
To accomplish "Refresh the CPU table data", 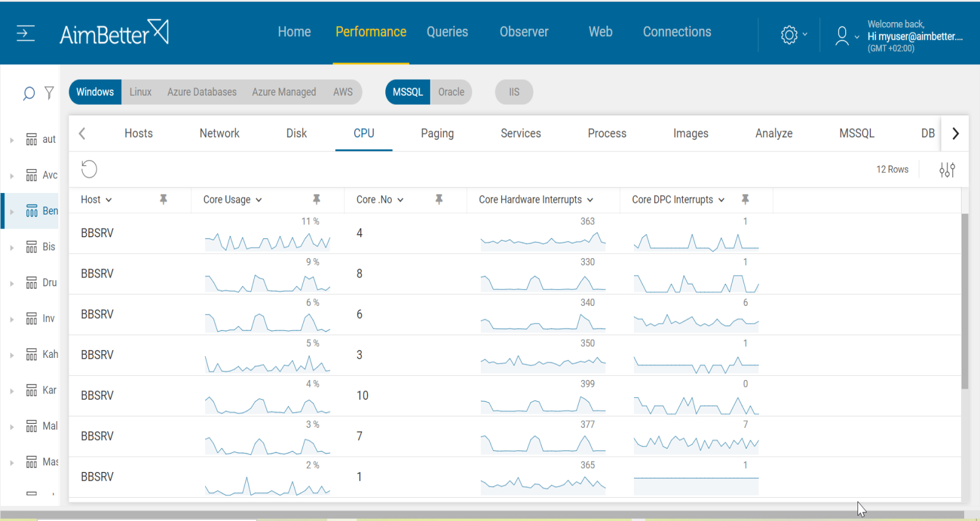I will [x=89, y=169].
